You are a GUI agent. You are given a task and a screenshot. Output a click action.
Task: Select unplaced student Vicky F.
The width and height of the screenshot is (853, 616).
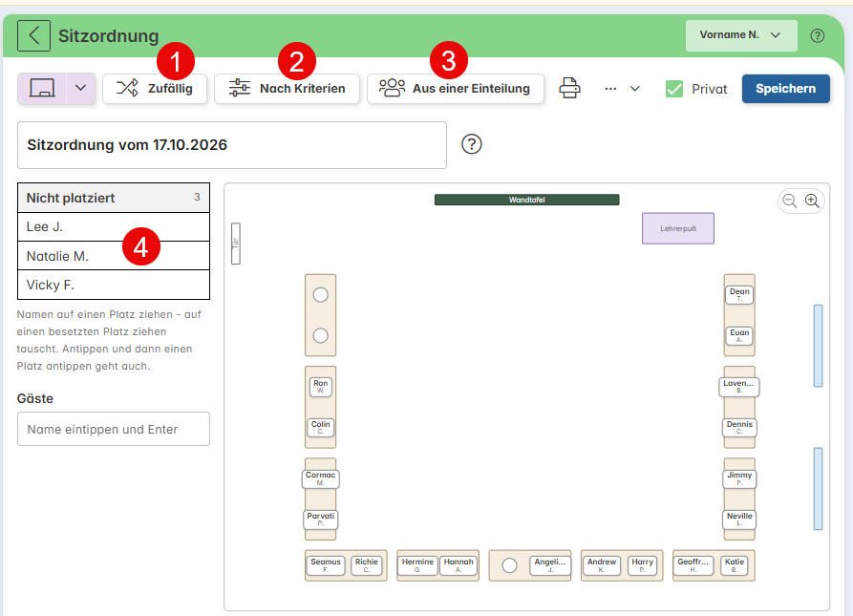114,285
